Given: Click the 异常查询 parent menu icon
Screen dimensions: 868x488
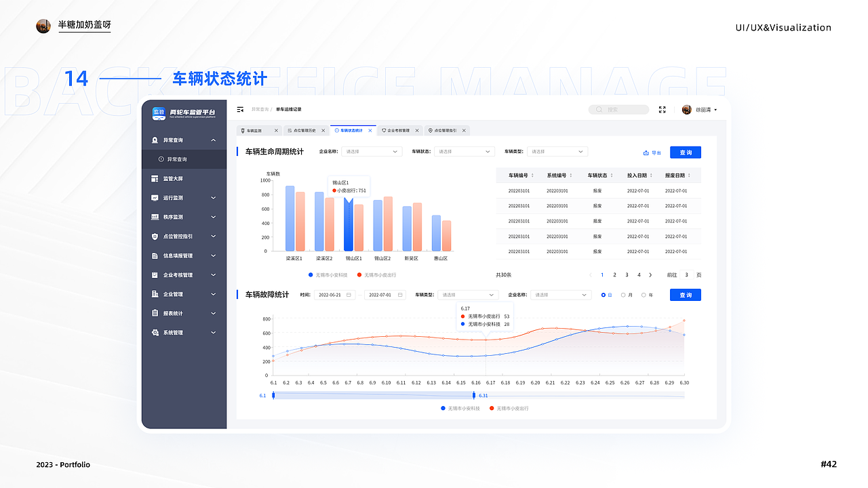Looking at the screenshot, I should (155, 140).
